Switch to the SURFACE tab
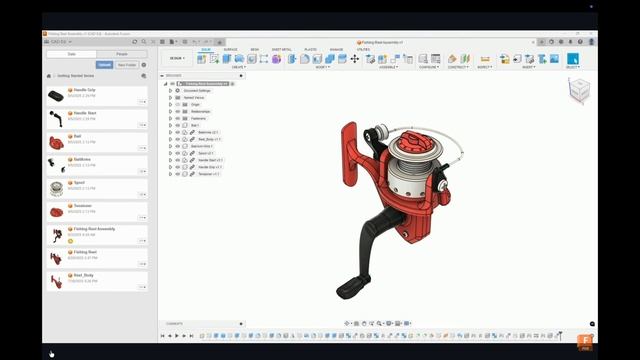 click(230, 49)
